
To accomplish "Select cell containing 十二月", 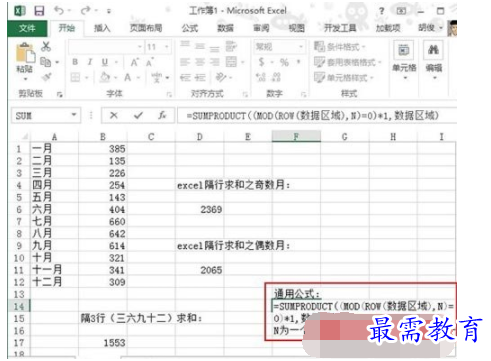I will click(55, 282).
